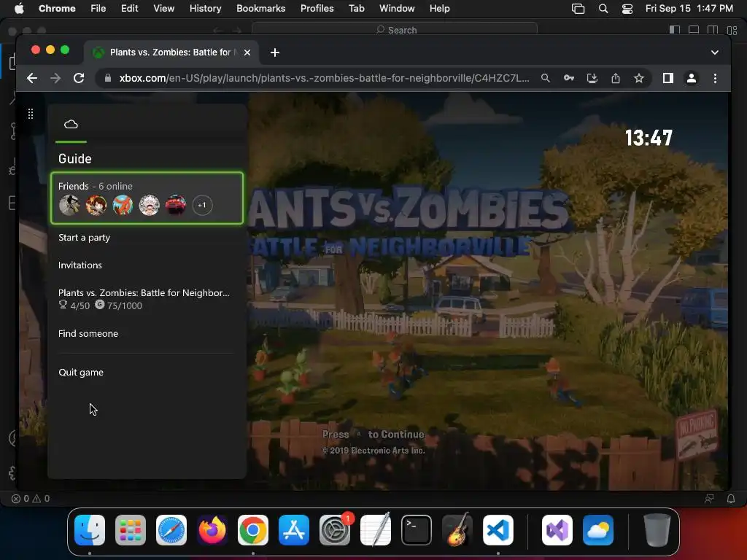Image resolution: width=747 pixels, height=560 pixels.
Task: Reload the xbox.com page
Action: click(79, 78)
